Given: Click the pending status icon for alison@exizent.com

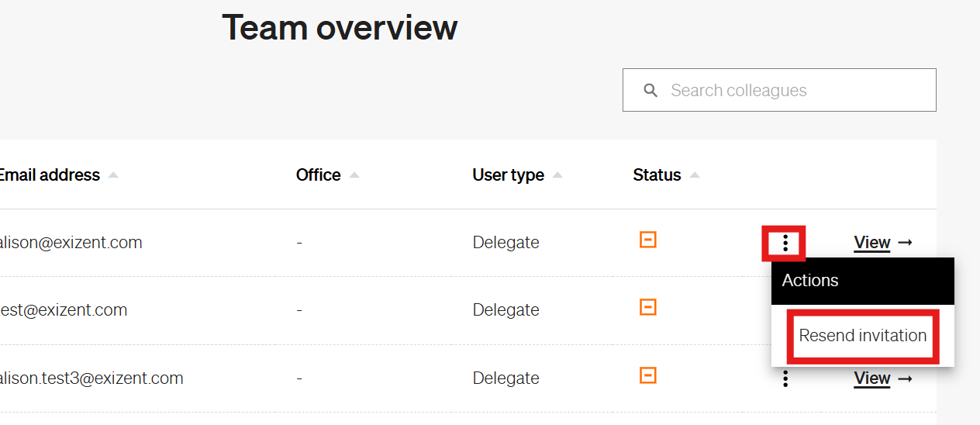Looking at the screenshot, I should click(648, 240).
